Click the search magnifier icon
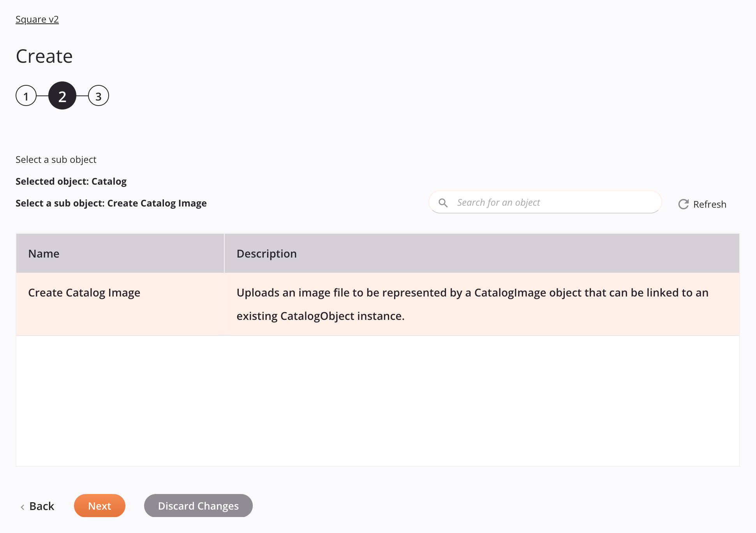The width and height of the screenshot is (756, 533). tap(444, 203)
